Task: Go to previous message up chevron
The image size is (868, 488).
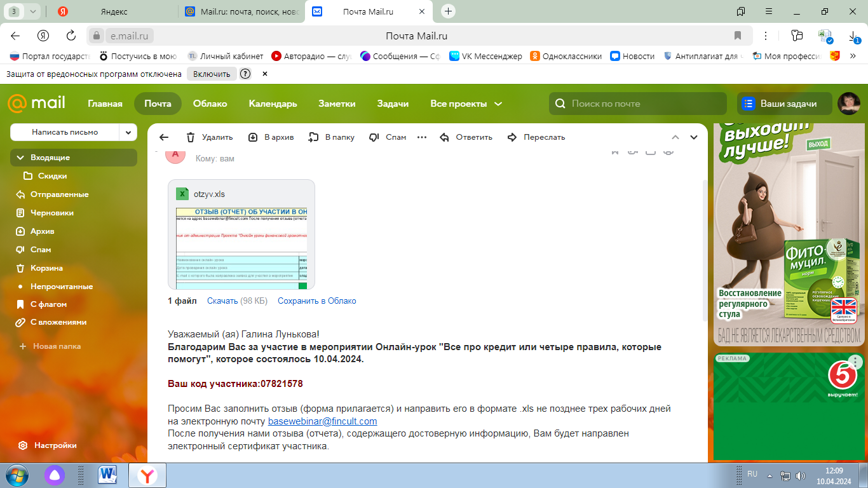Action: tap(675, 137)
